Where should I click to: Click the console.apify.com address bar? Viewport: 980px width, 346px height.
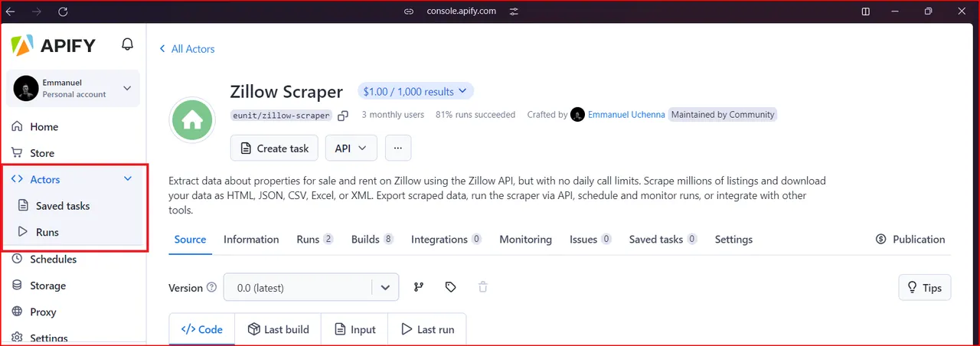(462, 11)
